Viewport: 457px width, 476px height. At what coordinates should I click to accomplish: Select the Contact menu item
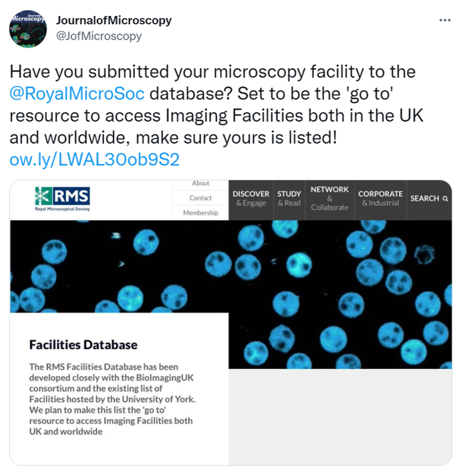tap(200, 198)
